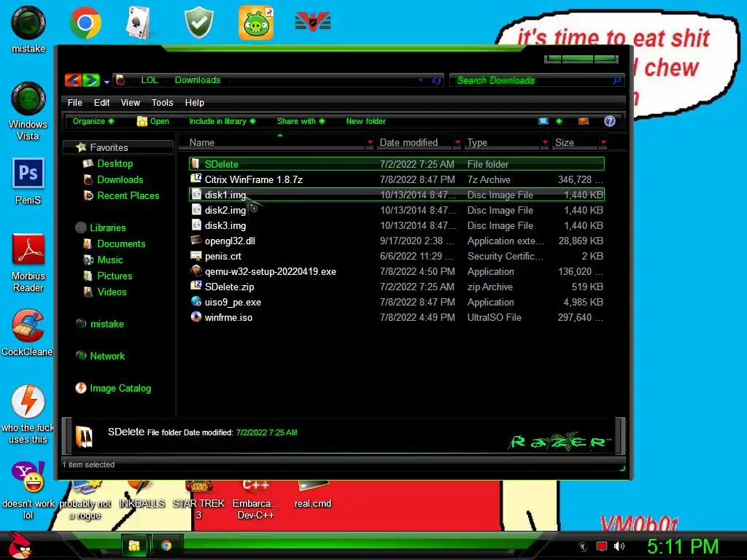Expand the address bar history dropdown
Viewport: 747px width, 560px height.
[421, 80]
